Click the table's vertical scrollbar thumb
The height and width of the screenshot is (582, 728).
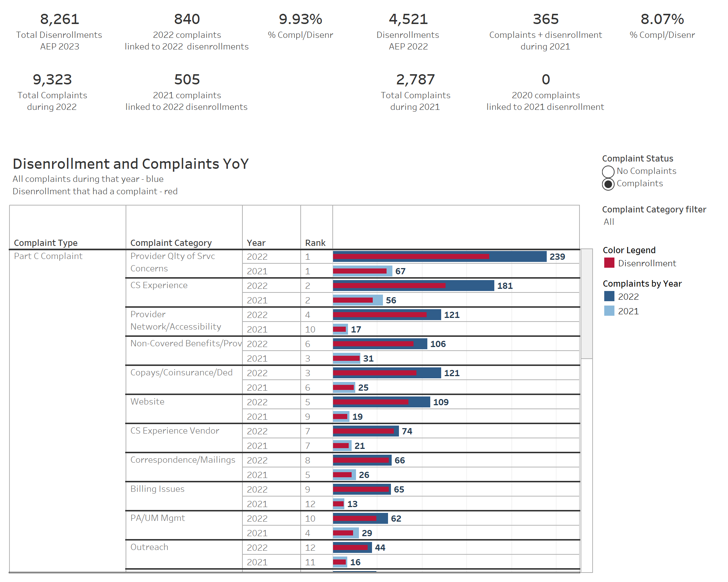[x=586, y=304]
